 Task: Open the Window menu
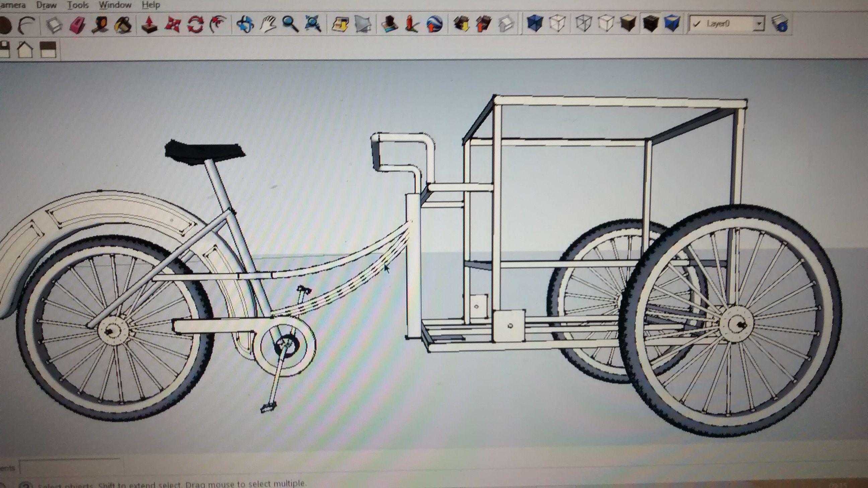pos(115,5)
